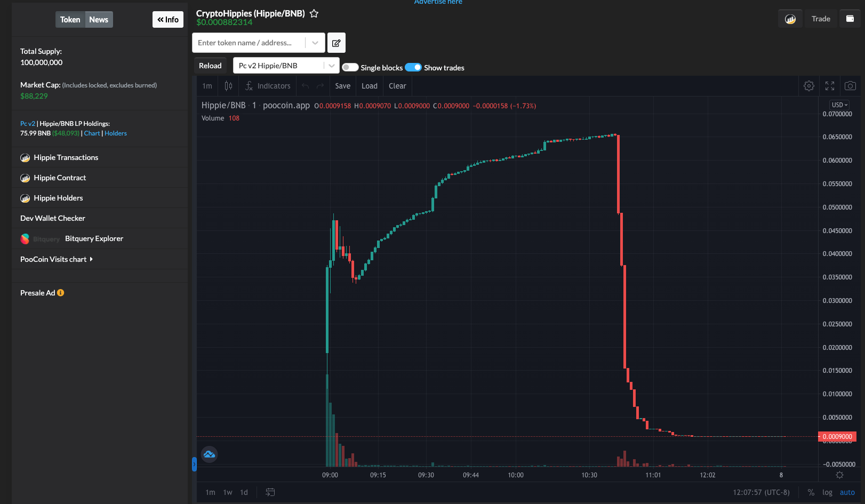The width and height of the screenshot is (865, 504).
Task: Switch to the News tab
Action: [x=99, y=20]
